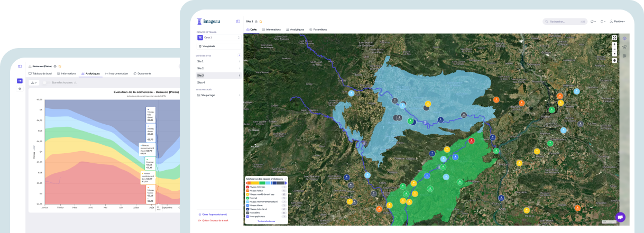Open the chat support bubble
The height and width of the screenshot is (233, 644).
pyautogui.click(x=620, y=217)
